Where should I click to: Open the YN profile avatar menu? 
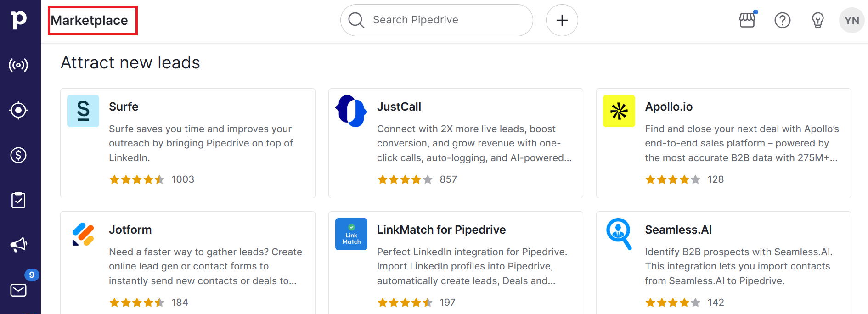pyautogui.click(x=852, y=20)
